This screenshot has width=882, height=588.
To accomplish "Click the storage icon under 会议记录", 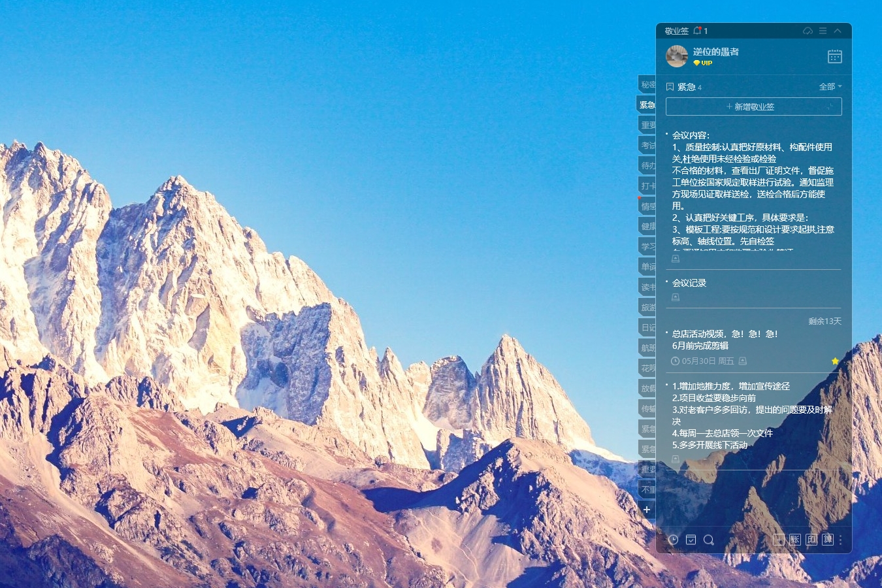I will pos(676,297).
